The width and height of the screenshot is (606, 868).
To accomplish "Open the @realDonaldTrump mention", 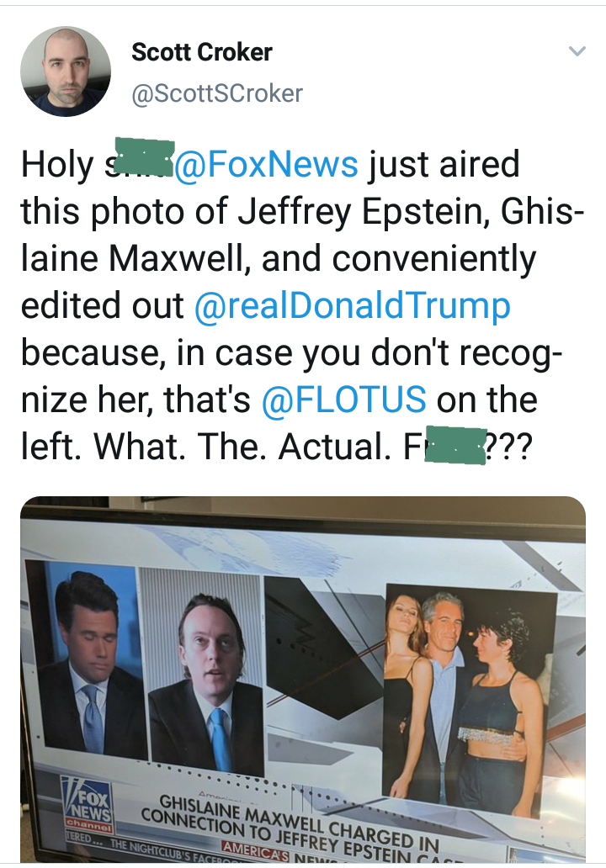I will click(x=352, y=307).
